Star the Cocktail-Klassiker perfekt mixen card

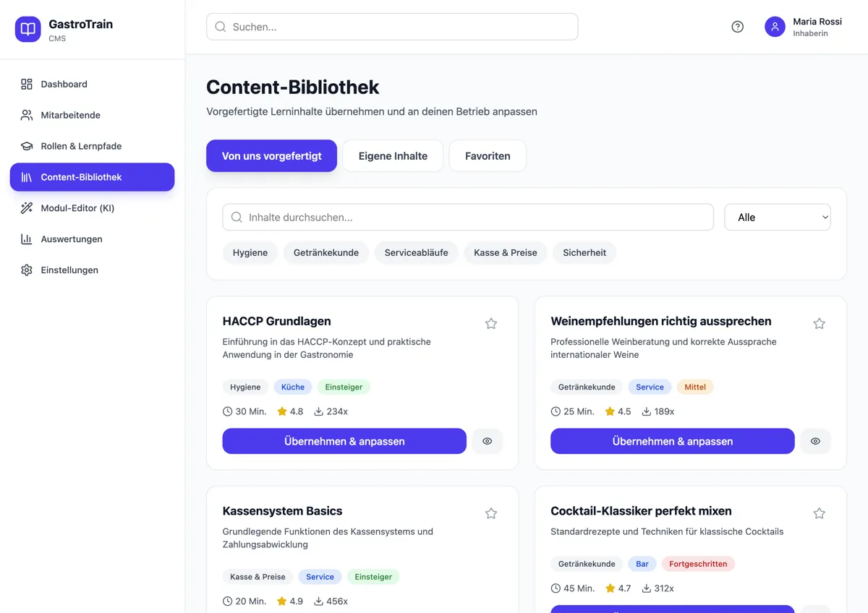coord(819,513)
